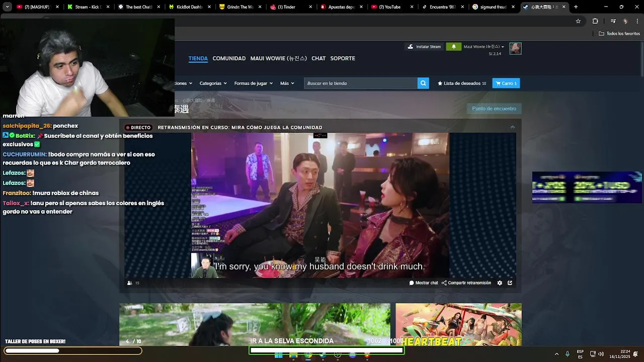Click the magnifier search button in the Steam store
Viewport: 644px width, 362px height.
pos(423,83)
